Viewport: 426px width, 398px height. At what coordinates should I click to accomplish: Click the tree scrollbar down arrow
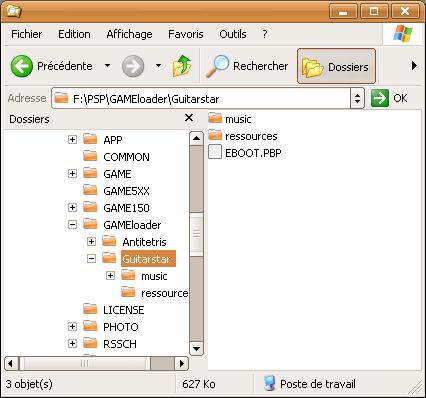point(196,349)
